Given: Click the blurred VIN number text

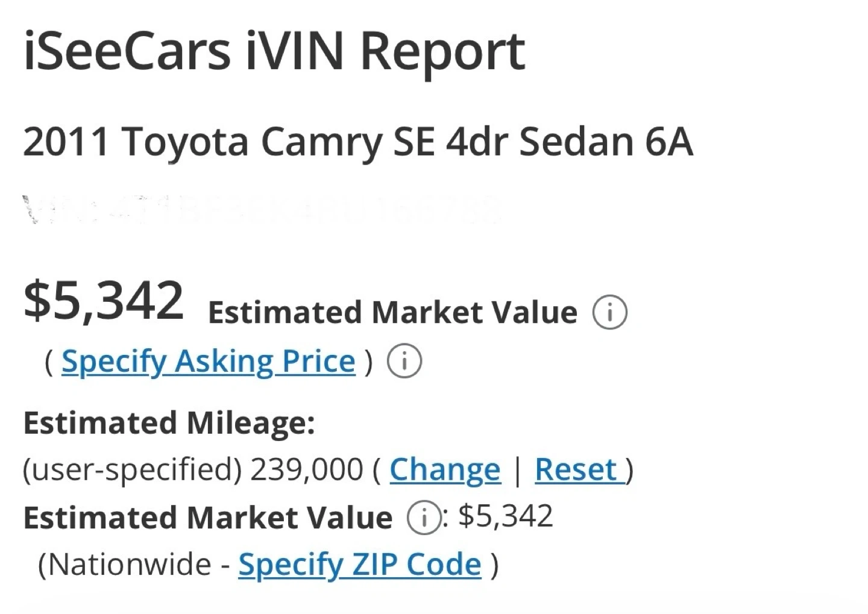Looking at the screenshot, I should point(262,209).
